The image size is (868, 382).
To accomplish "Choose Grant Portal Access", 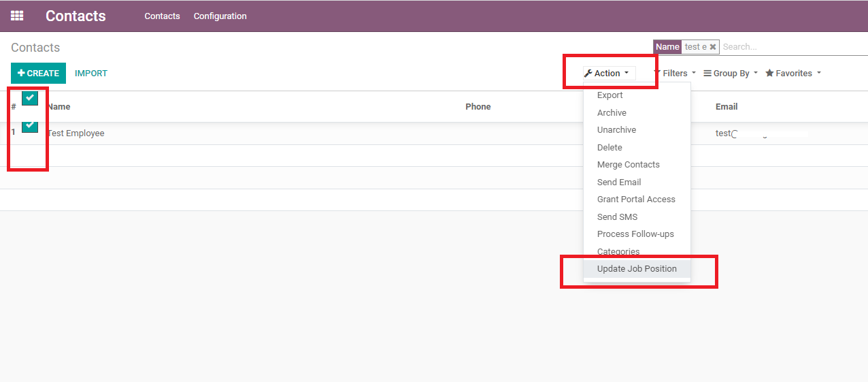I will 636,200.
